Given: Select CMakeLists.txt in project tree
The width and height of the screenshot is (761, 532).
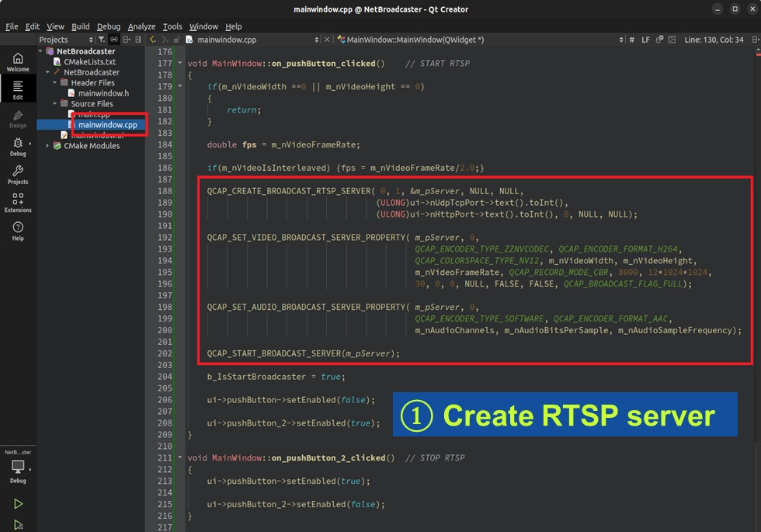Looking at the screenshot, I should (x=90, y=61).
